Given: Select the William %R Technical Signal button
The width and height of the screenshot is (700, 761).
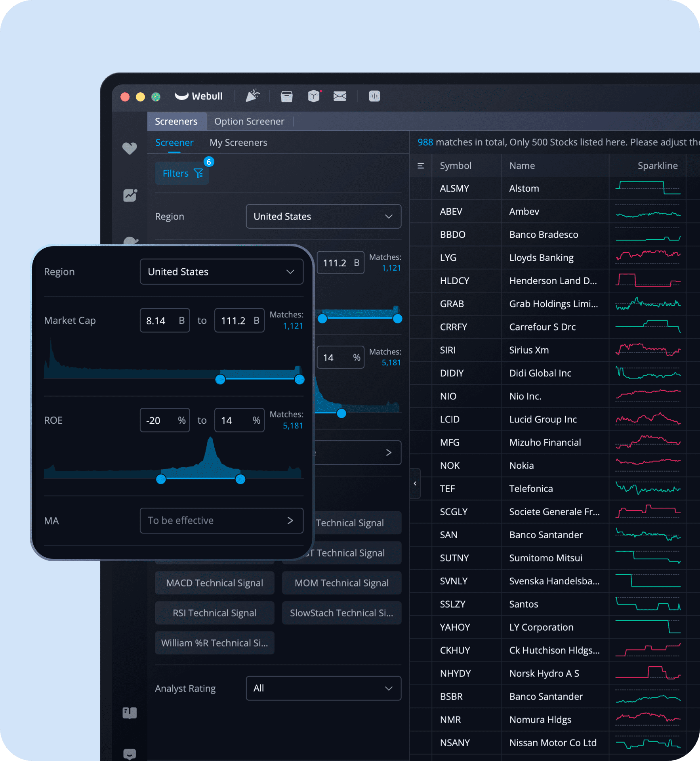Looking at the screenshot, I should pyautogui.click(x=214, y=643).
